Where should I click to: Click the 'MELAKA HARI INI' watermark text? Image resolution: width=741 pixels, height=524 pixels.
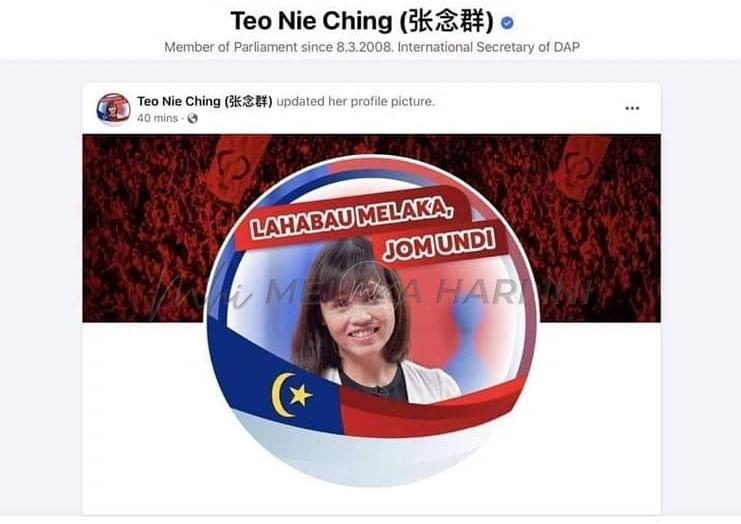428,292
